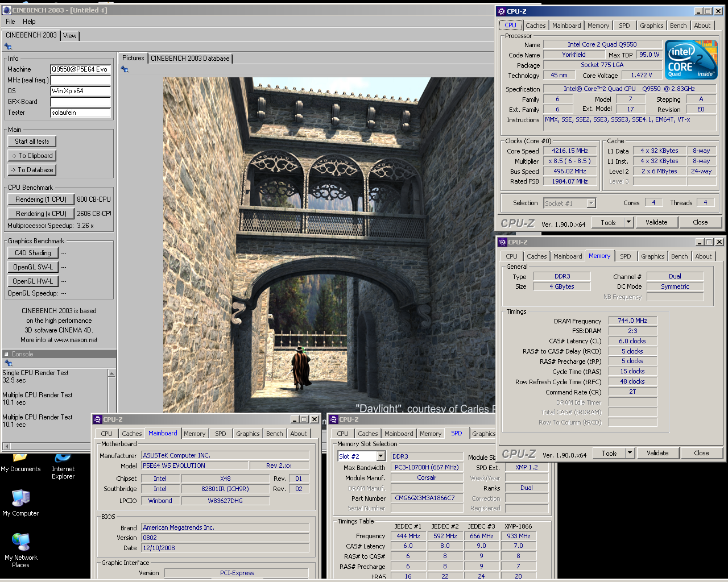Open My Computer desktop icon

[20, 502]
